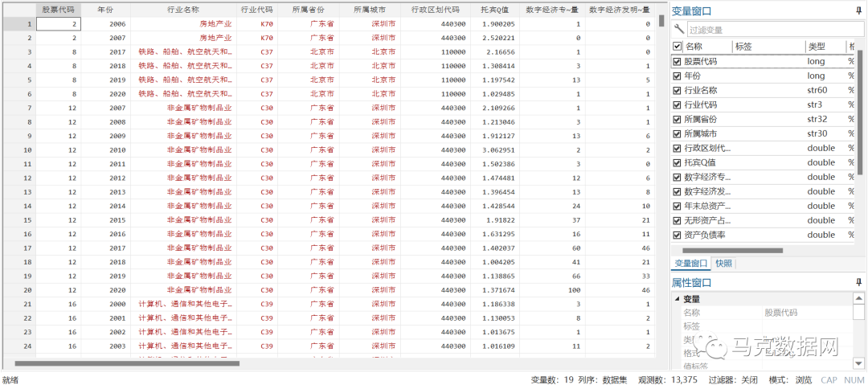868x385 pixels.
Task: Select the 所属省份 column header in the data grid
Action: point(309,10)
